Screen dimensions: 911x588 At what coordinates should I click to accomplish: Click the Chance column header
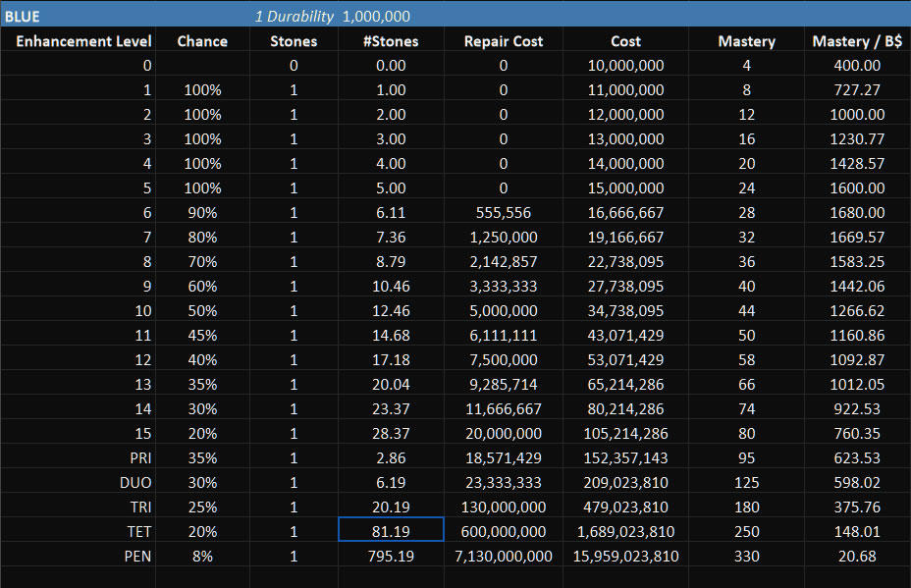202,41
